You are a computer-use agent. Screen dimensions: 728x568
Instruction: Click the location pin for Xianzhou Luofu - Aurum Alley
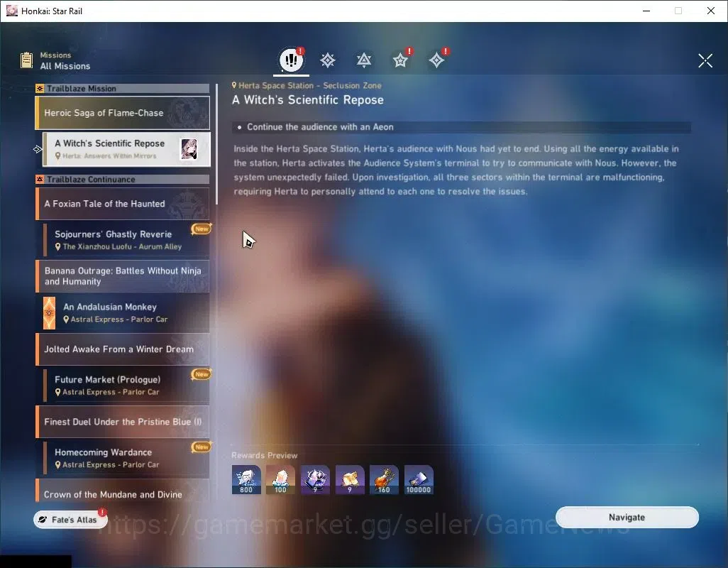point(58,246)
